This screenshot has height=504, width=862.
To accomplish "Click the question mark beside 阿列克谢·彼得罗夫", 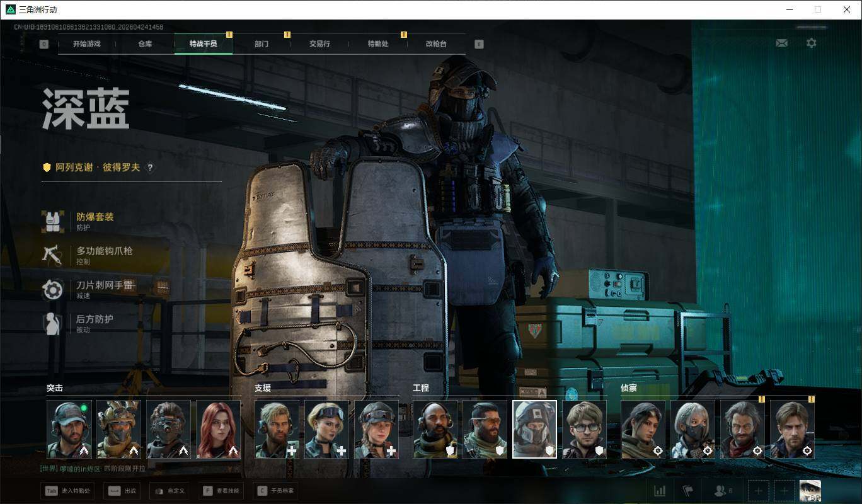I will 150,168.
